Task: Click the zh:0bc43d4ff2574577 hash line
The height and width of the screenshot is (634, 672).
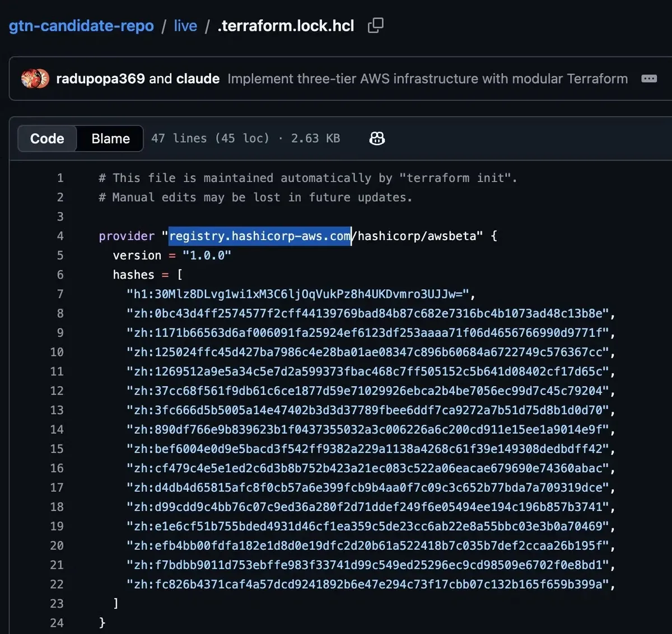Action: 371,313
